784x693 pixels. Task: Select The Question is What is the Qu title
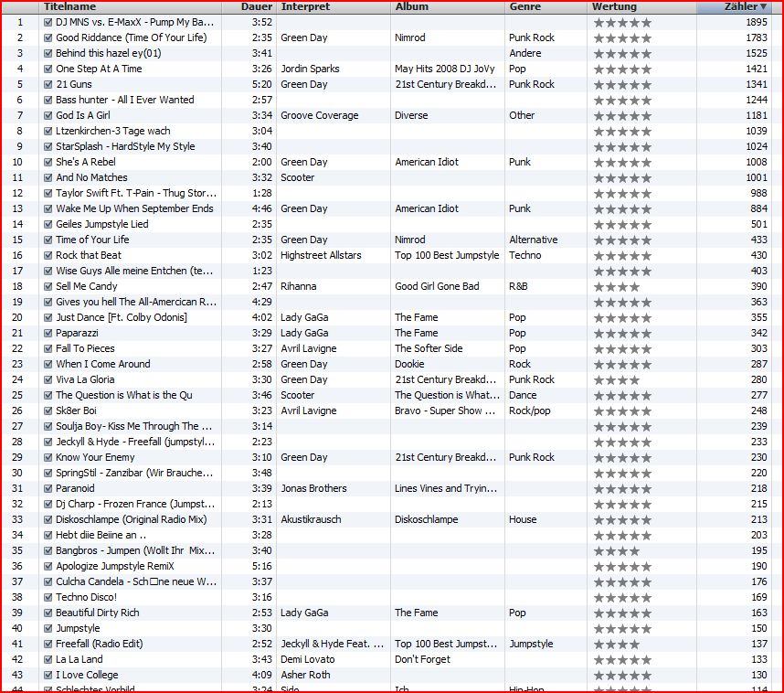coord(124,395)
